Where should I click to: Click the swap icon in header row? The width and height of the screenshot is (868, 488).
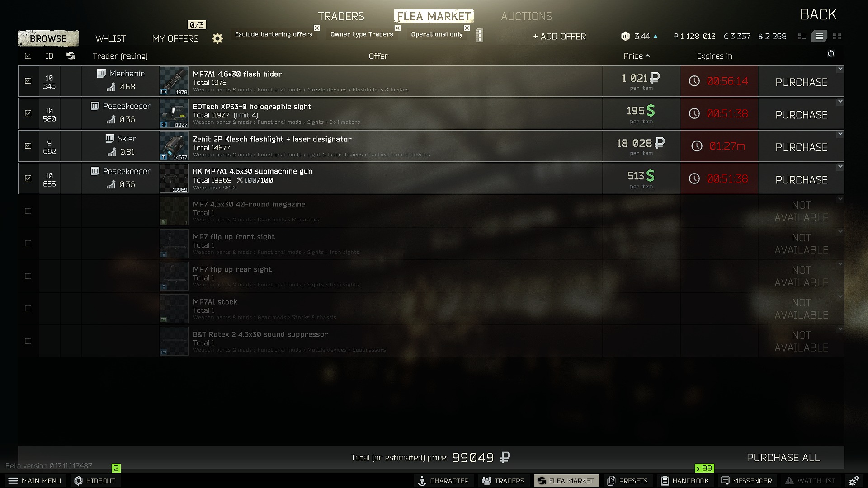(x=71, y=56)
